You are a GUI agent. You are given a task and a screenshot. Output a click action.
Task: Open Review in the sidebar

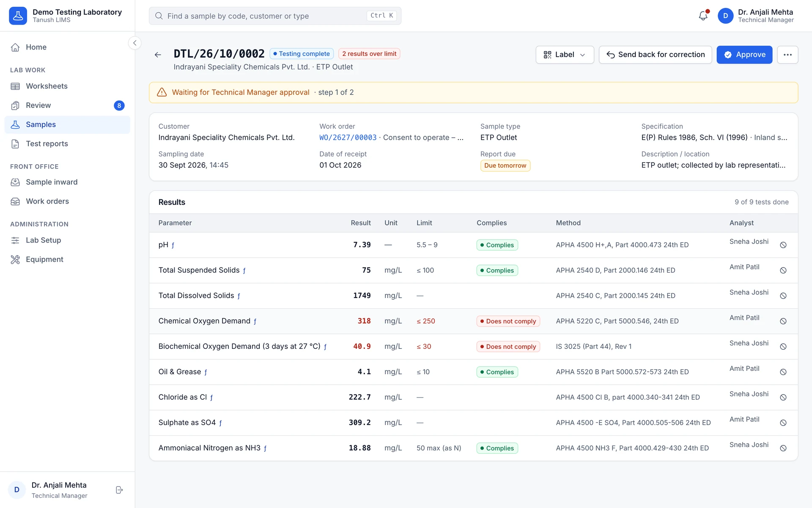pyautogui.click(x=67, y=105)
